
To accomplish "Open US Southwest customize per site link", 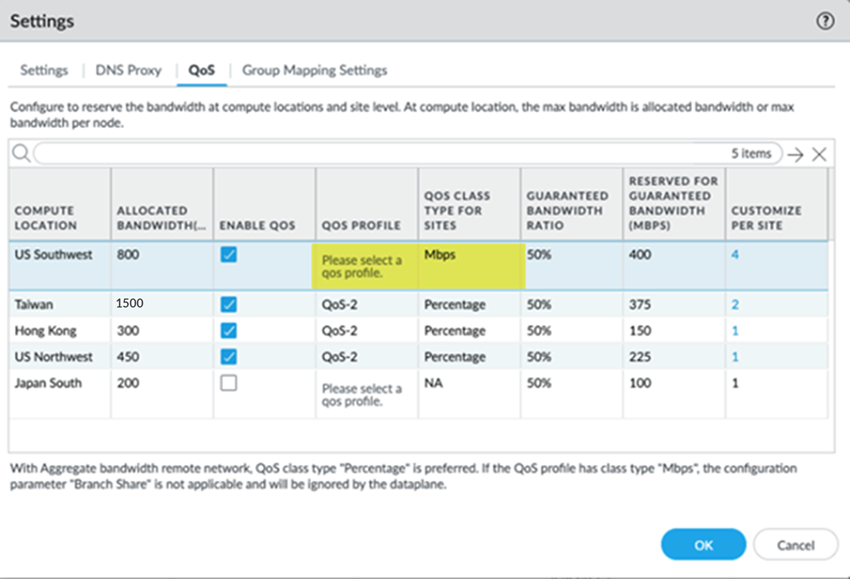I will [735, 255].
